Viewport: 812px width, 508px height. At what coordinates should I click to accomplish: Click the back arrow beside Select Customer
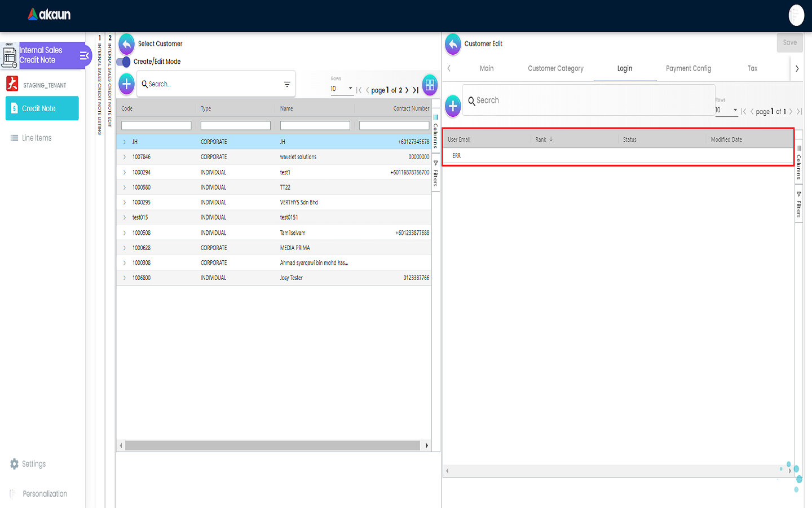coord(127,44)
